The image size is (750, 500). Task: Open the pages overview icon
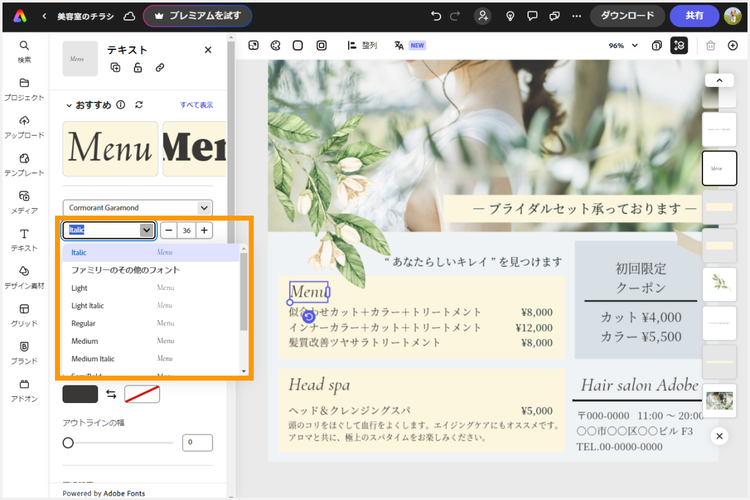pyautogui.click(x=657, y=45)
